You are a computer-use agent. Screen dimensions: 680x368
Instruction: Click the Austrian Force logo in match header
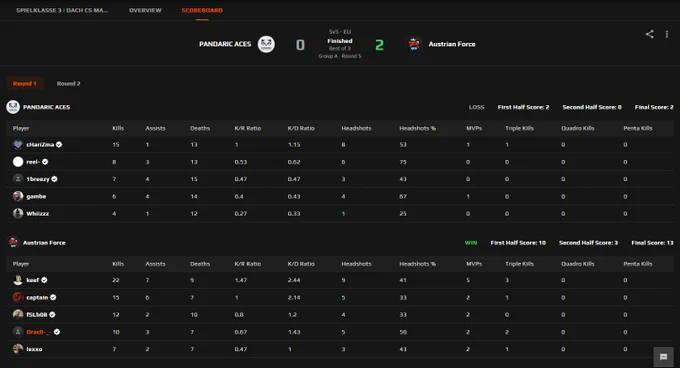click(414, 44)
